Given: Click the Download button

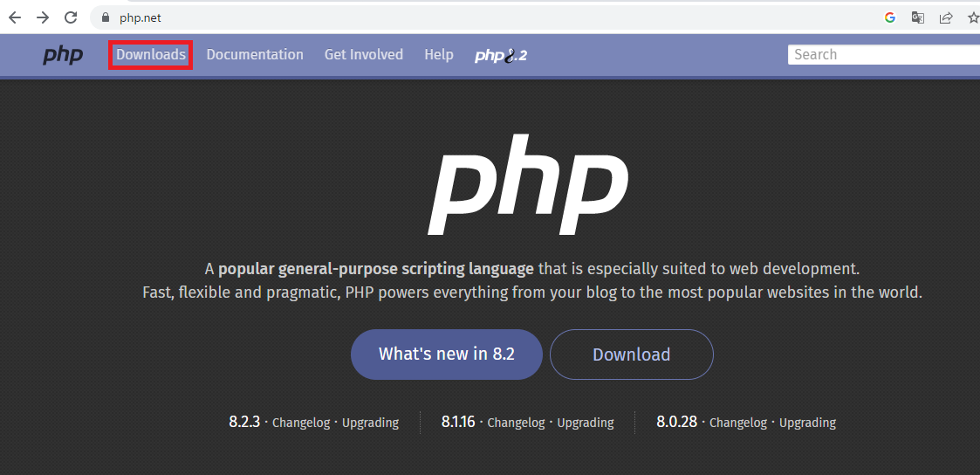Looking at the screenshot, I should (631, 355).
